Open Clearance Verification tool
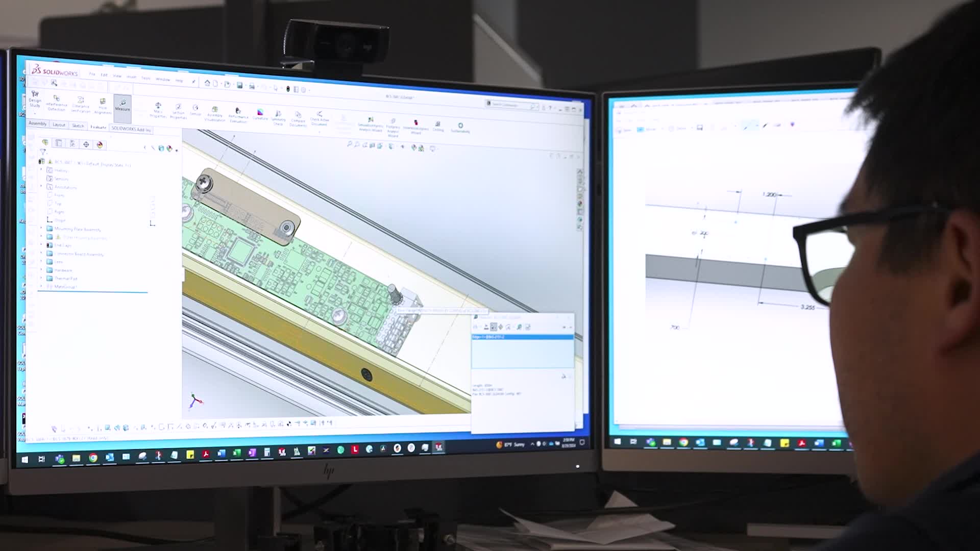980x551 pixels. [81, 105]
